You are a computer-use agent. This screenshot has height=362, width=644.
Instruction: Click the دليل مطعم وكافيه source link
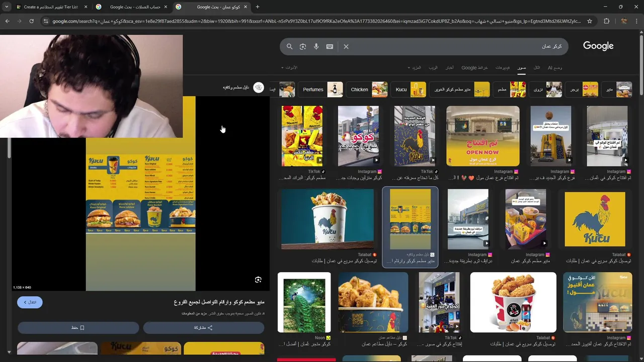(243, 87)
